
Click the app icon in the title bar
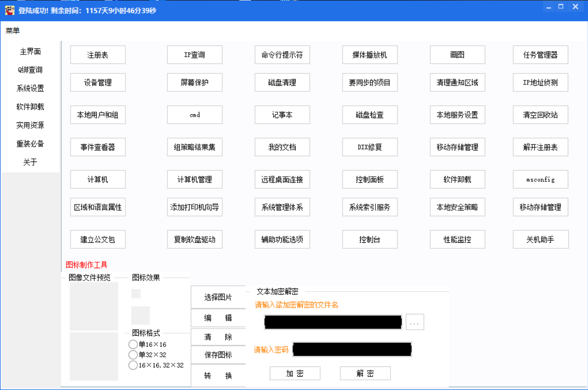(x=10, y=10)
